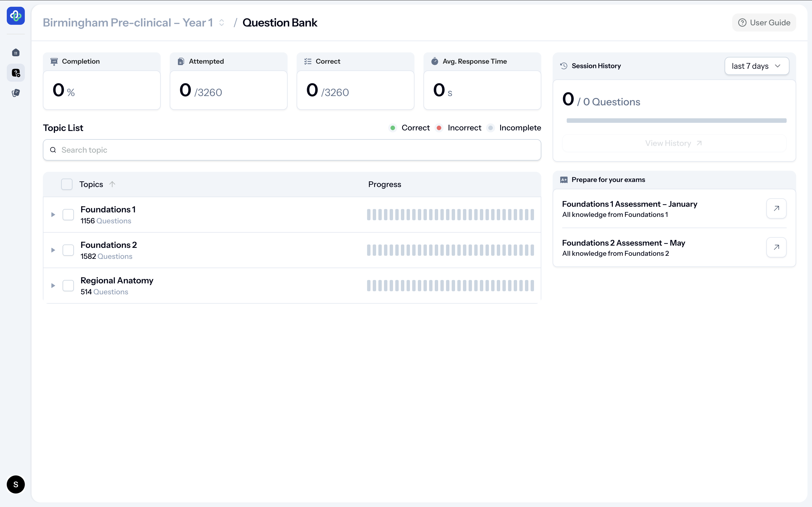Toggle the select-all Topics checkbox

pyautogui.click(x=67, y=184)
